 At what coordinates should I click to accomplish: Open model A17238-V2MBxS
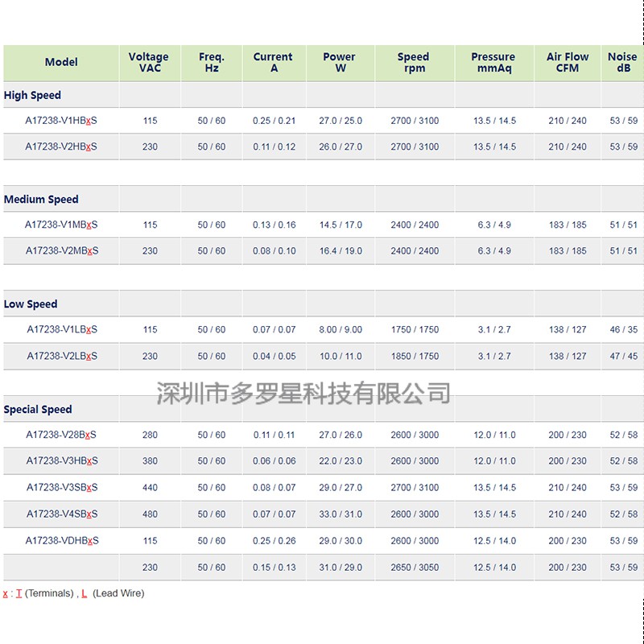coord(61,251)
